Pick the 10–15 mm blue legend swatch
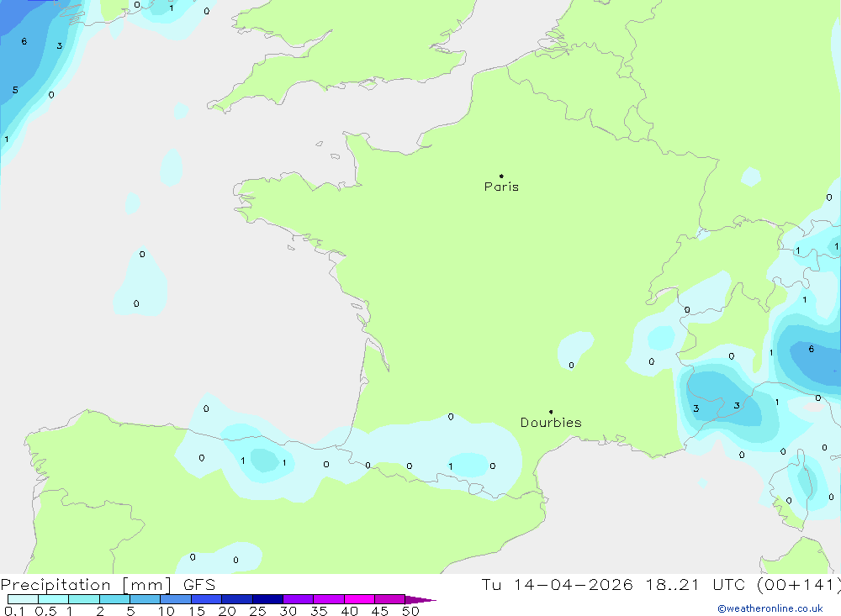Screen dimensions: 841x616 click(x=176, y=599)
